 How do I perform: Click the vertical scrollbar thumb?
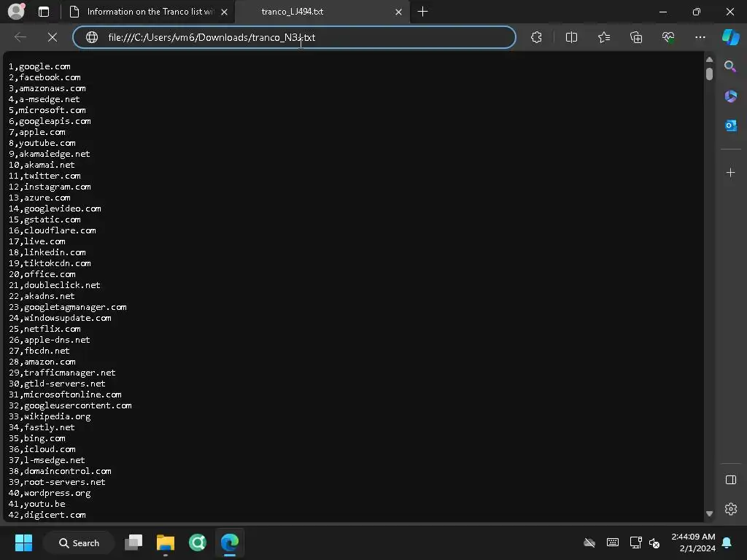coord(709,74)
